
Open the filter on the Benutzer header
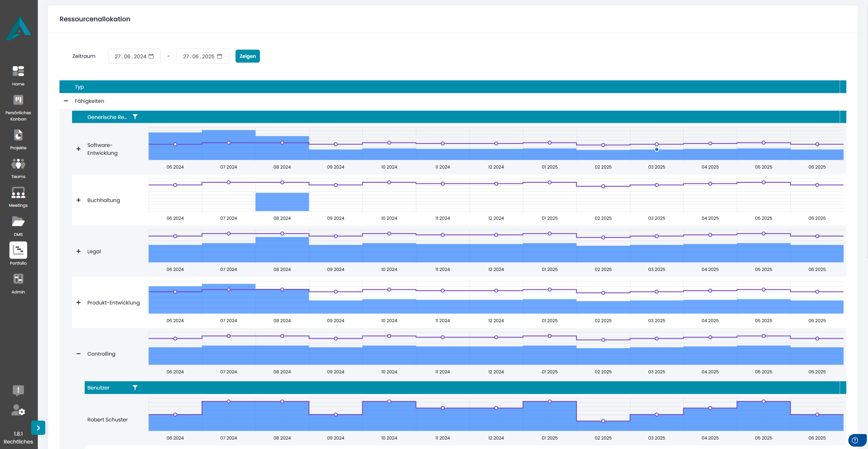[135, 388]
